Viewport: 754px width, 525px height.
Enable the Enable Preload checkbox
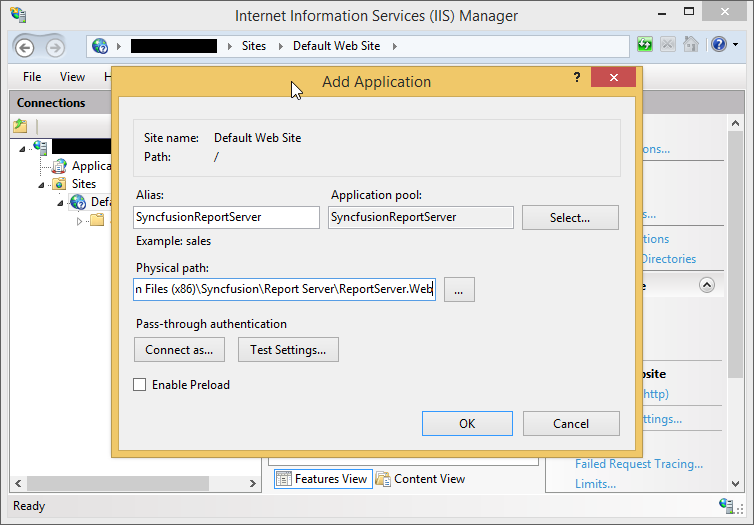point(139,385)
